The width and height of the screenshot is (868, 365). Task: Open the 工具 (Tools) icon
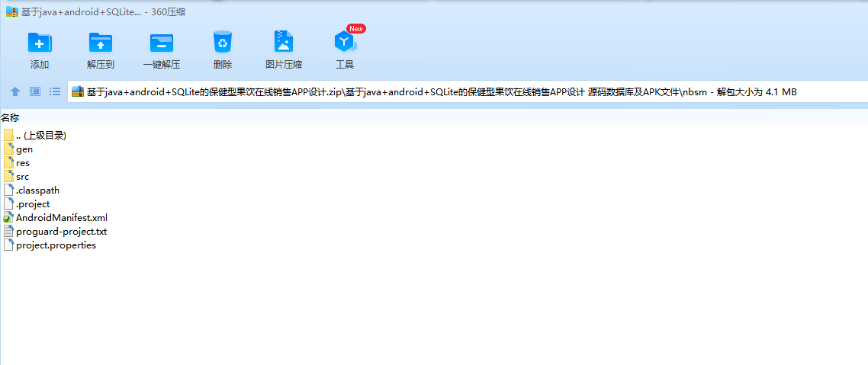pos(344,42)
